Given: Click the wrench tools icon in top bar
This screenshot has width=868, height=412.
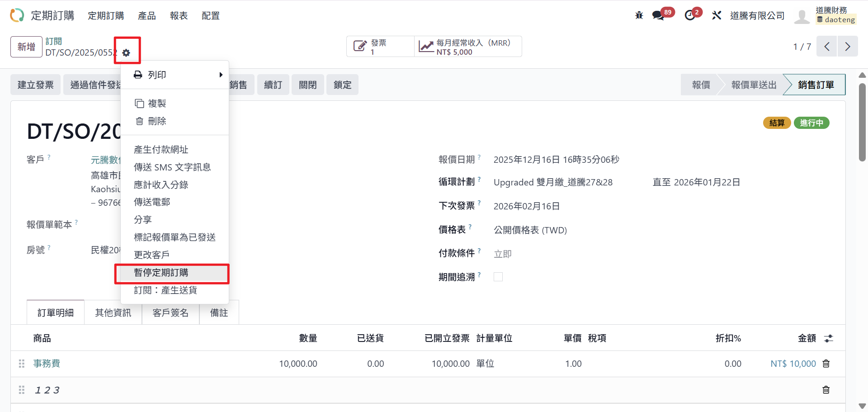Looking at the screenshot, I should [717, 15].
